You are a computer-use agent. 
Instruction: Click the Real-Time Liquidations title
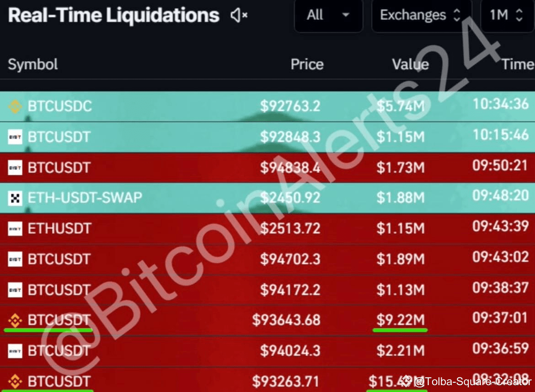coord(113,15)
